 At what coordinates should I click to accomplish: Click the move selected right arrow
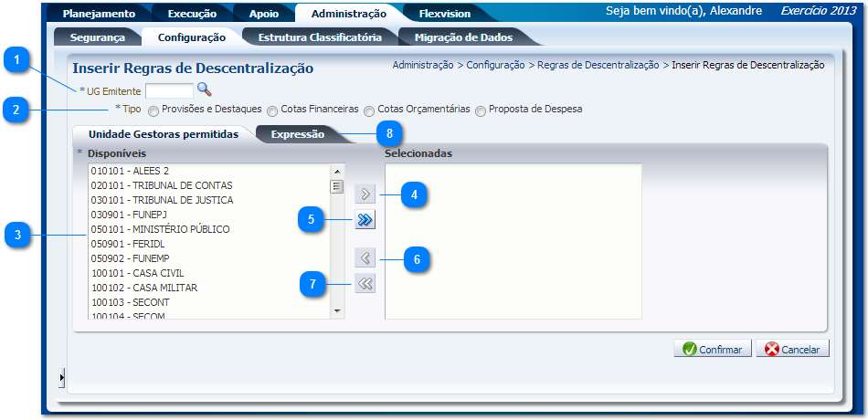click(365, 194)
